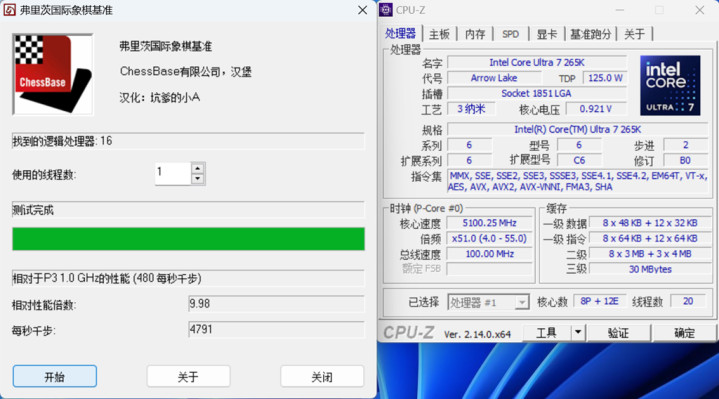The image size is (719, 399).
Task: Close the Fritz Chess Benchmark window
Action: tap(362, 10)
